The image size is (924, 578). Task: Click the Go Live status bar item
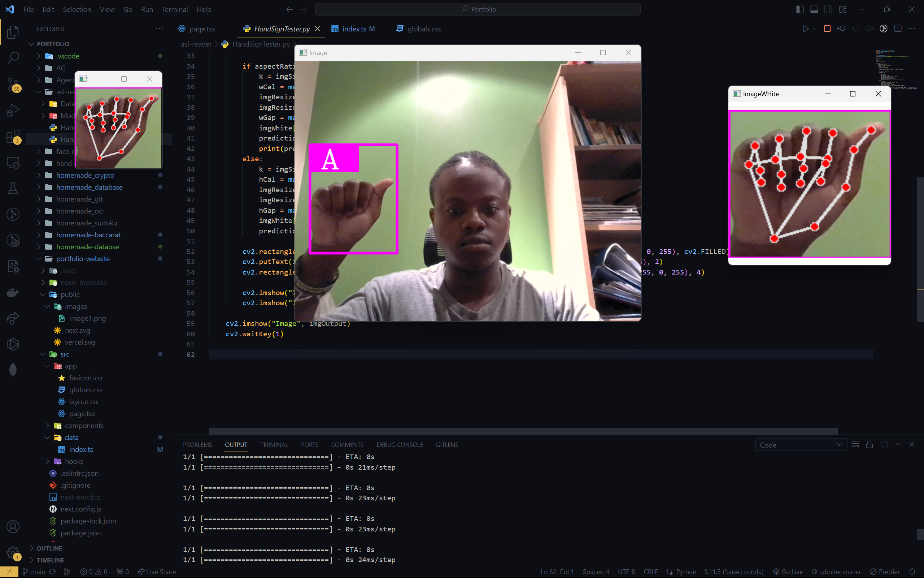pos(788,571)
